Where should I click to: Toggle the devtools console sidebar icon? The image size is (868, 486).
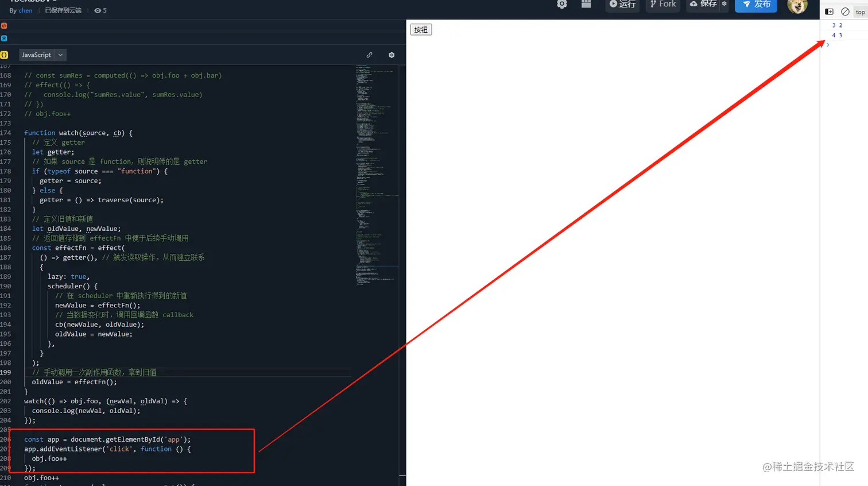(x=829, y=11)
